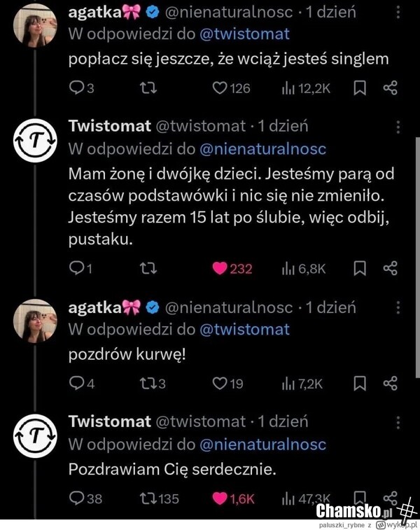Open agatka's profile picture in first tweet
The height and width of the screenshot is (530, 420).
(34, 25)
